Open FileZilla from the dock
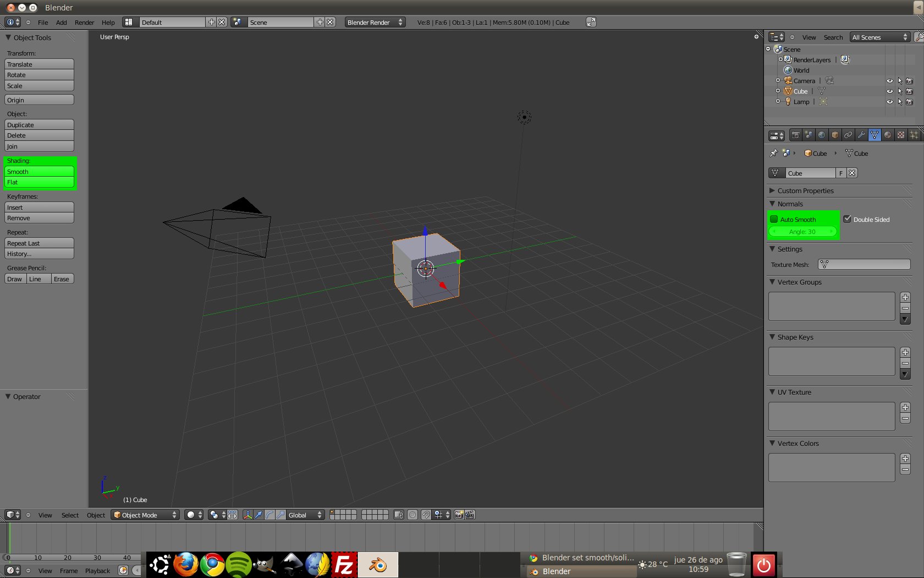This screenshot has height=578, width=924. coord(344,565)
